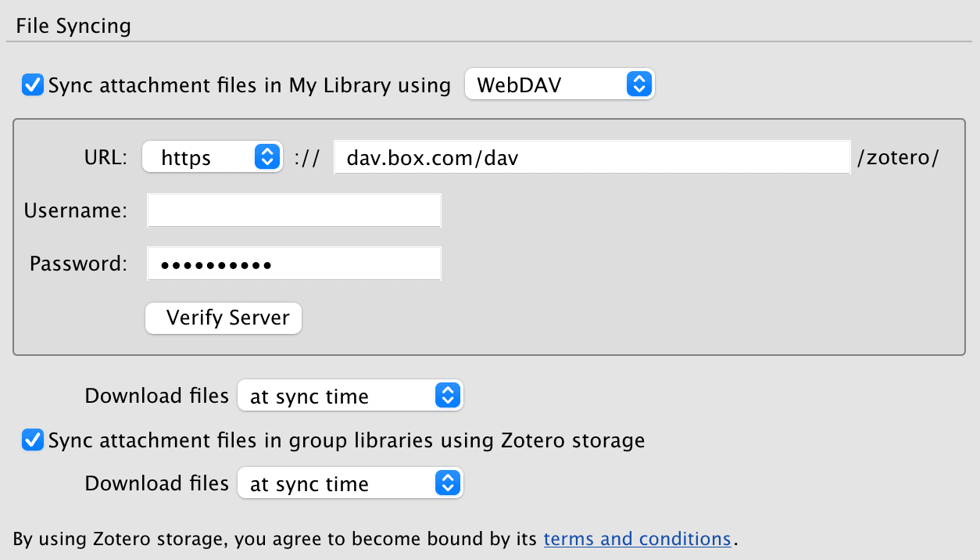980x560 pixels.
Task: Click into the Password field
Action: tap(294, 264)
